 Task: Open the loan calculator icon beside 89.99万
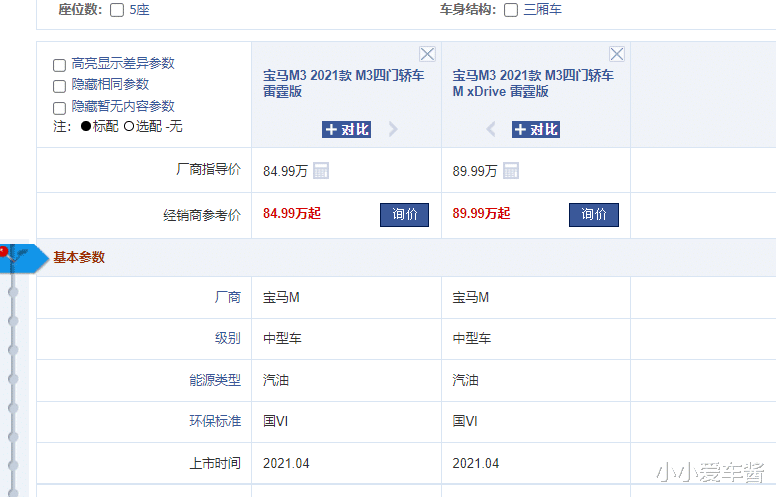[x=511, y=171]
